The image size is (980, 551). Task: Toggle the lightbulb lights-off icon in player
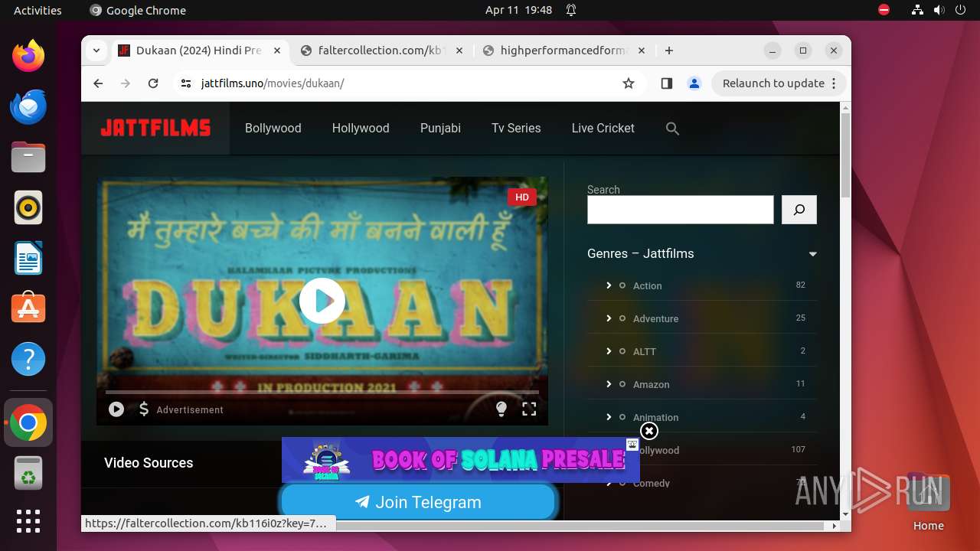(501, 409)
